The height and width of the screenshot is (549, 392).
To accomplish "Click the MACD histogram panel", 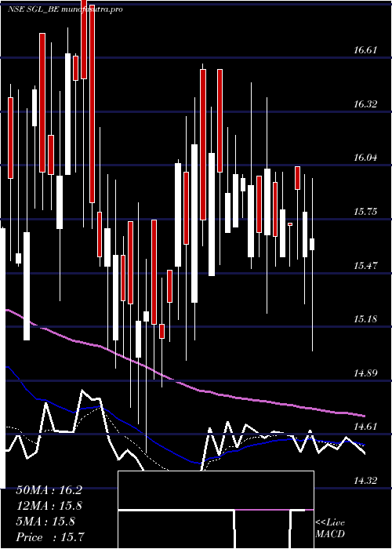I will (x=216, y=510).
